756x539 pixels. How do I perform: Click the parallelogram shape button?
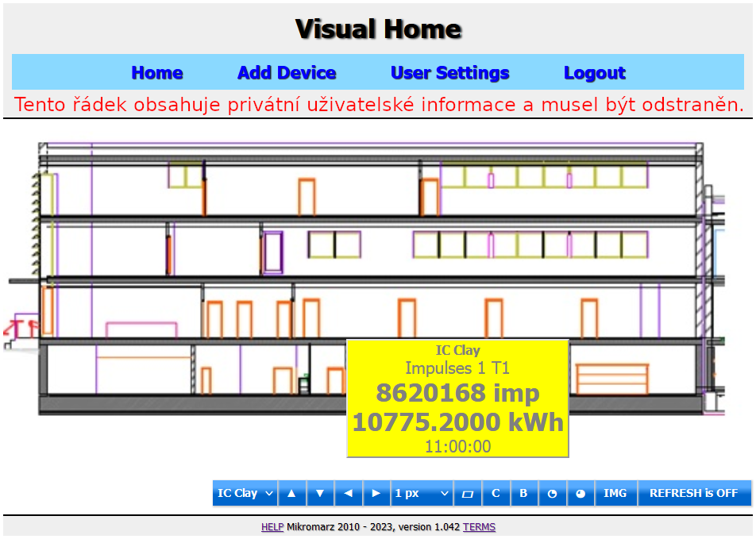click(467, 493)
